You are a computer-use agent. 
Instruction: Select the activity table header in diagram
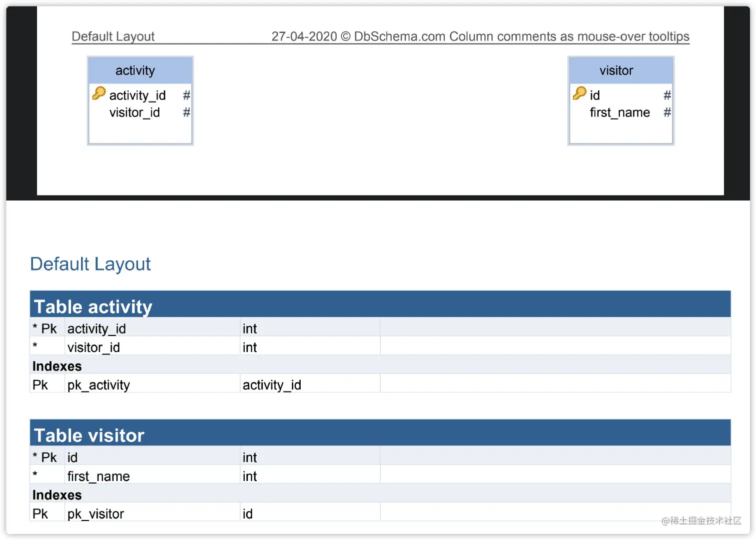140,70
